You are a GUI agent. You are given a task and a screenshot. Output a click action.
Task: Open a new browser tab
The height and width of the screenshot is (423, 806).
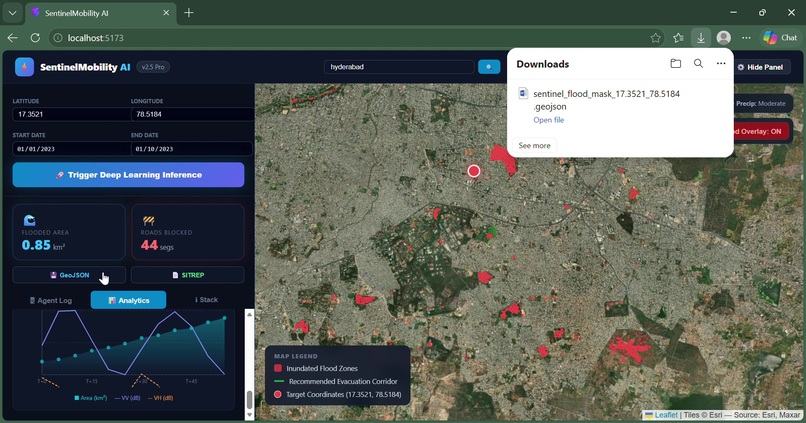tap(189, 13)
